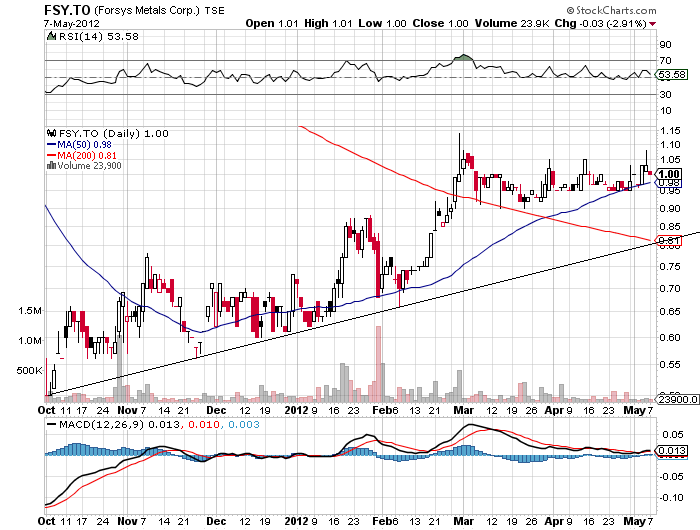700x530 pixels.
Task: Click May on the bottom MACD date axis
Action: coord(634,521)
